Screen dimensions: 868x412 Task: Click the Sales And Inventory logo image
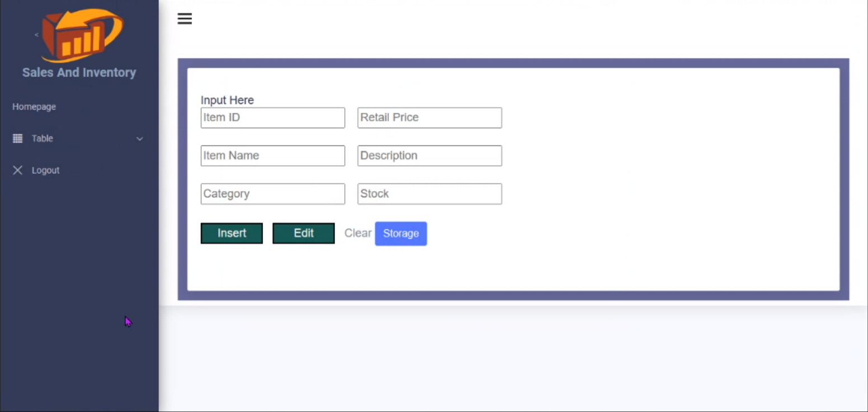click(82, 35)
